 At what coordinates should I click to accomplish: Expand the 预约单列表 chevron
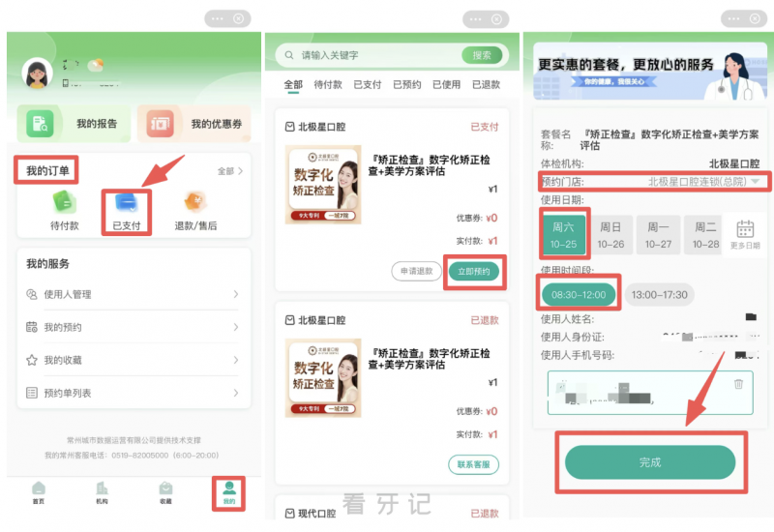tap(236, 393)
